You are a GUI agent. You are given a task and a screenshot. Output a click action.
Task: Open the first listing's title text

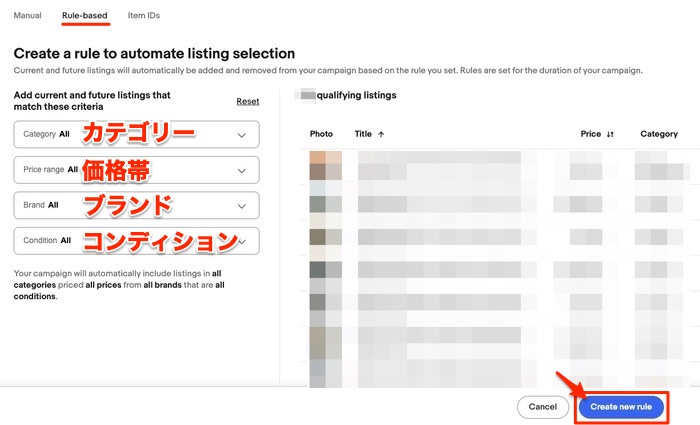(438, 157)
